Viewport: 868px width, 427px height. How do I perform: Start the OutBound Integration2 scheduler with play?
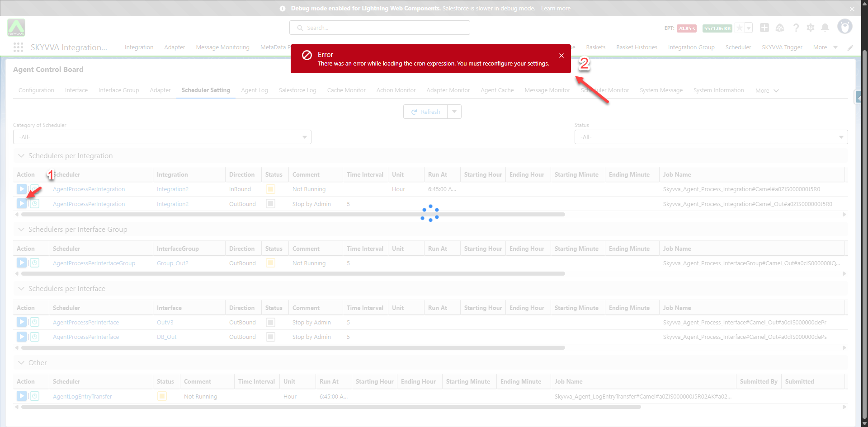click(x=21, y=204)
